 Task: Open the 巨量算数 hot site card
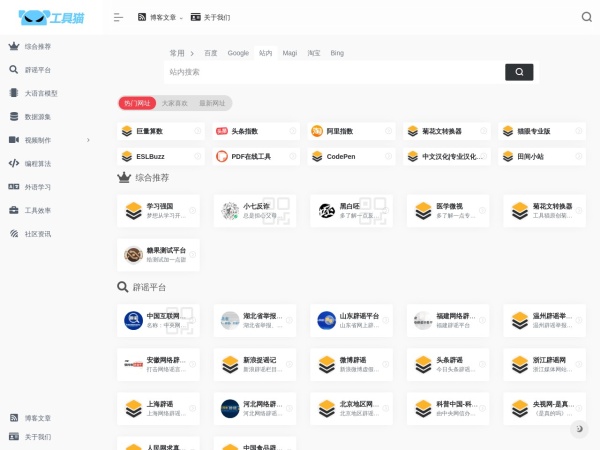[x=161, y=131]
